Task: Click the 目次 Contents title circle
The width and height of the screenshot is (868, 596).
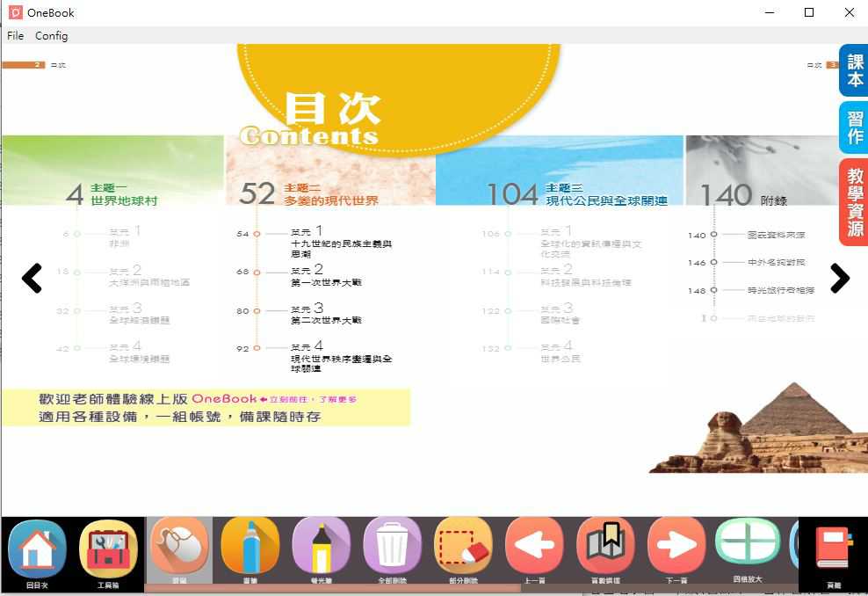Action: (x=399, y=99)
